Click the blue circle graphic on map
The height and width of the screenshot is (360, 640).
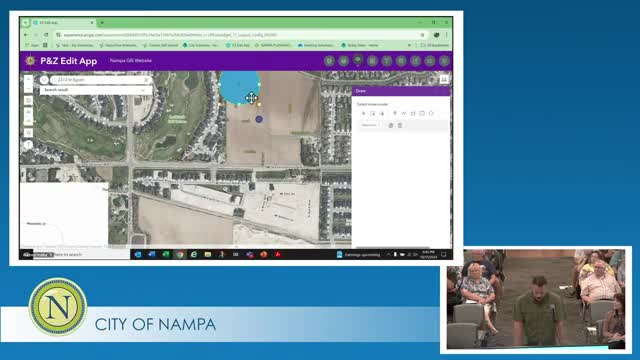[239, 87]
